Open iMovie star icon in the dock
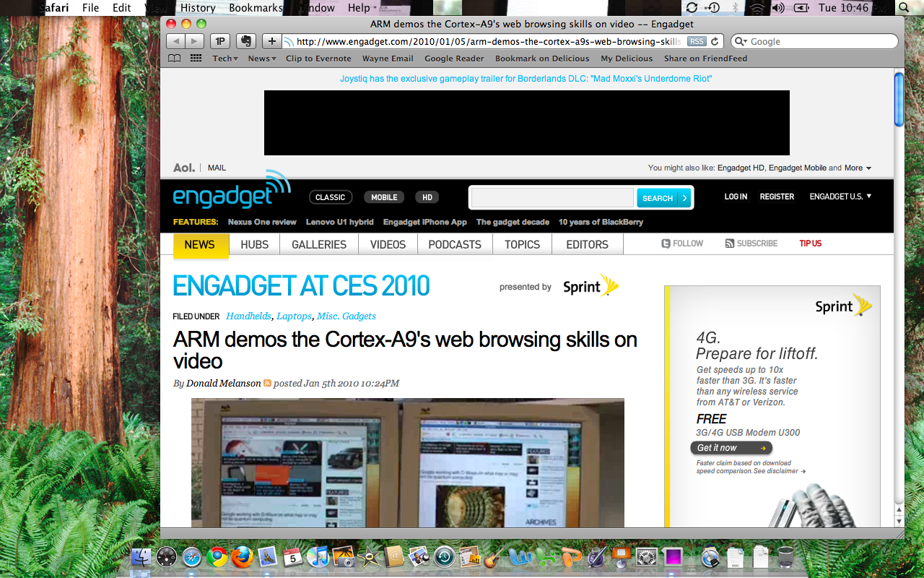 [x=369, y=557]
